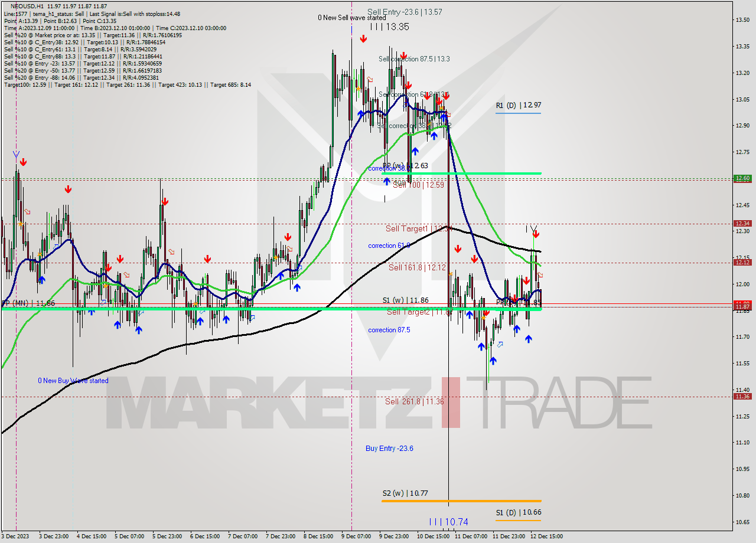
Task: Click the red 11.36 price tag on axis
Action: (742, 396)
